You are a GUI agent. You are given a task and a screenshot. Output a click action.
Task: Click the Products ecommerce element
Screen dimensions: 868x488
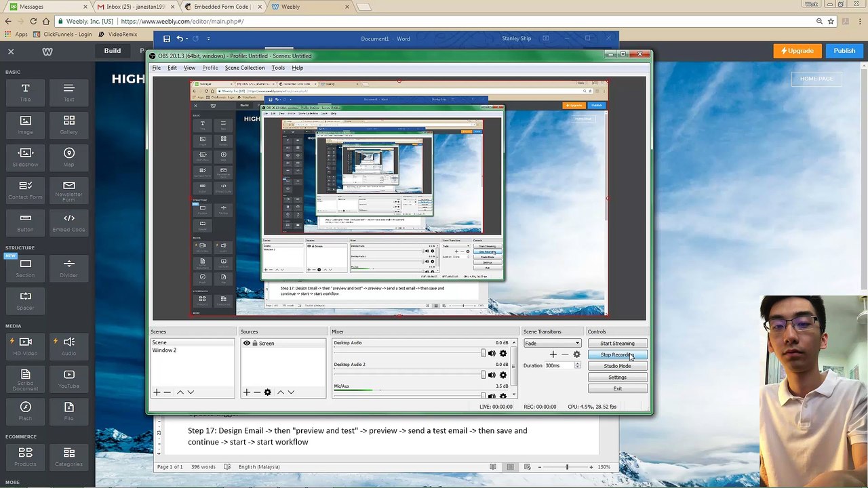point(25,457)
